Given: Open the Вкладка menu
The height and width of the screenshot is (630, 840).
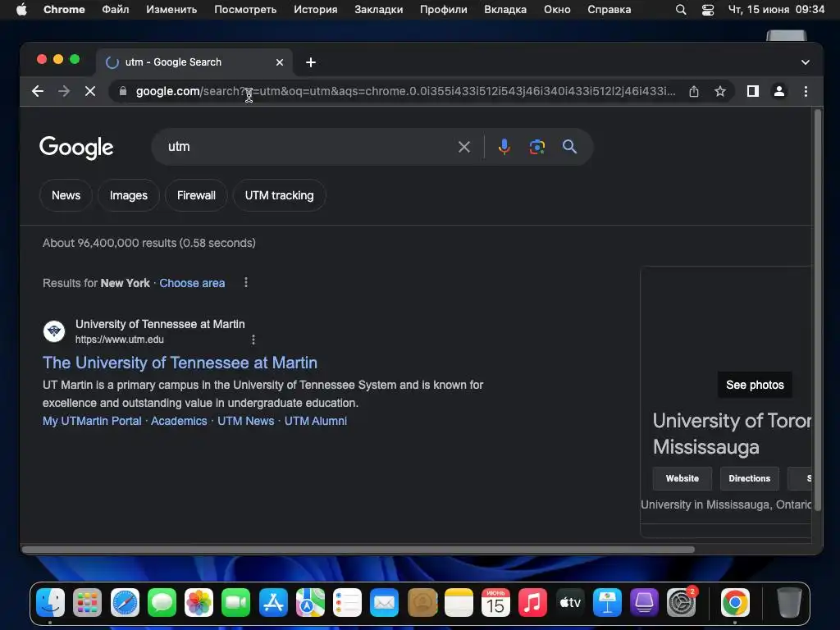Looking at the screenshot, I should coord(505,9).
